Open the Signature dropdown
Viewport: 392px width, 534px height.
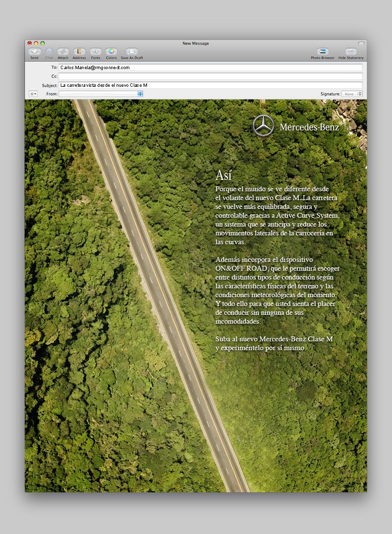pyautogui.click(x=352, y=94)
